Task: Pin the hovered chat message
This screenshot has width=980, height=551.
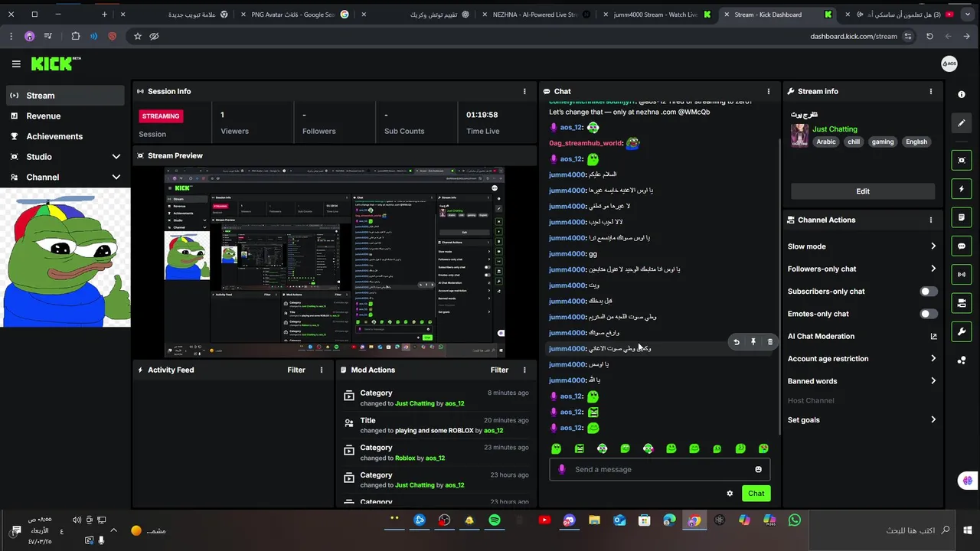Action: point(753,342)
